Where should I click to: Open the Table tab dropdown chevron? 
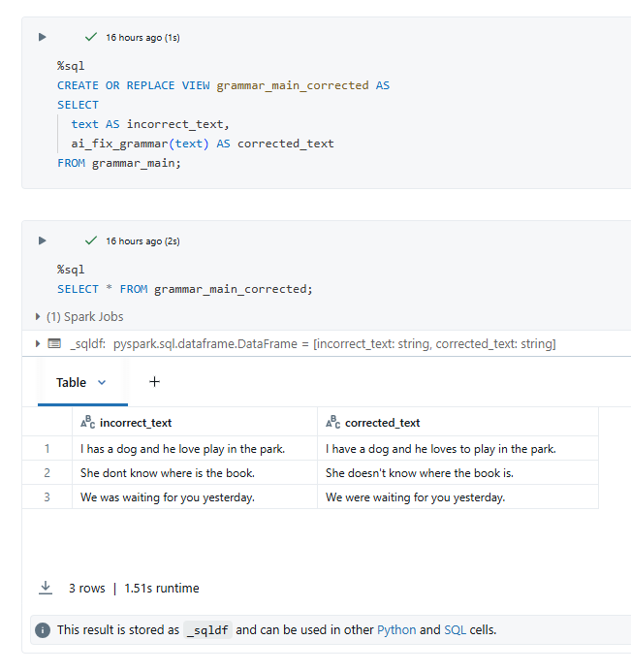102,382
